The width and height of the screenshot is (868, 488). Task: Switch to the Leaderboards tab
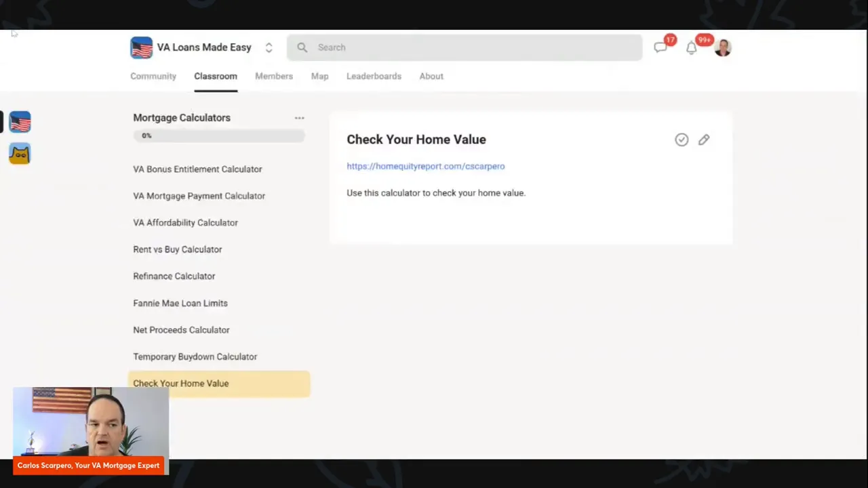click(x=374, y=76)
